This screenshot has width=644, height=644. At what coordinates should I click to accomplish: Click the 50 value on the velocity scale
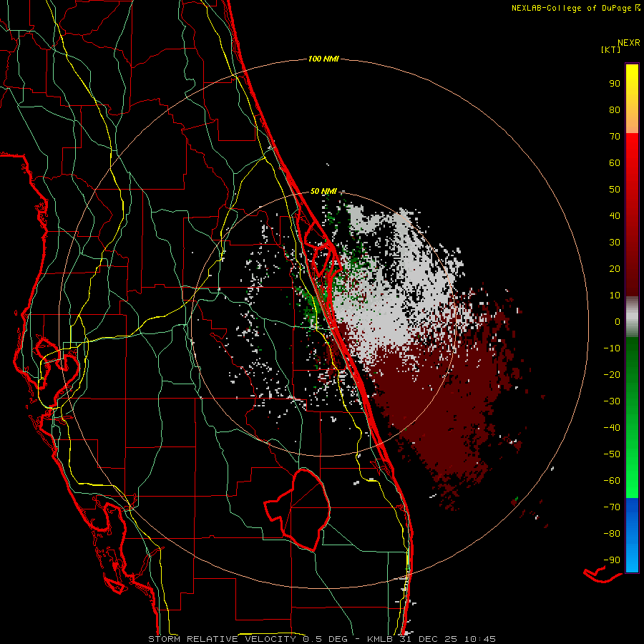point(615,190)
